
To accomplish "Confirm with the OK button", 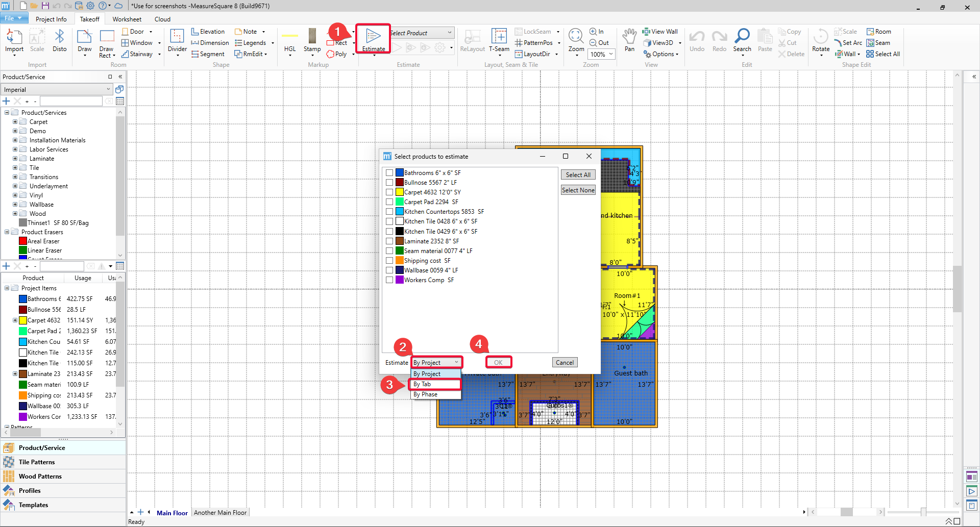I will [498, 363].
